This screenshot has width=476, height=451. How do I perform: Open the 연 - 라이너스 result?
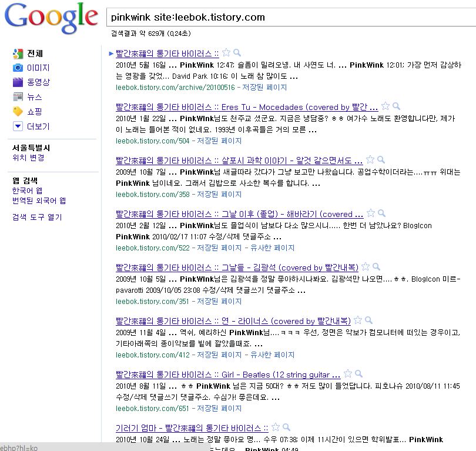[233, 320]
